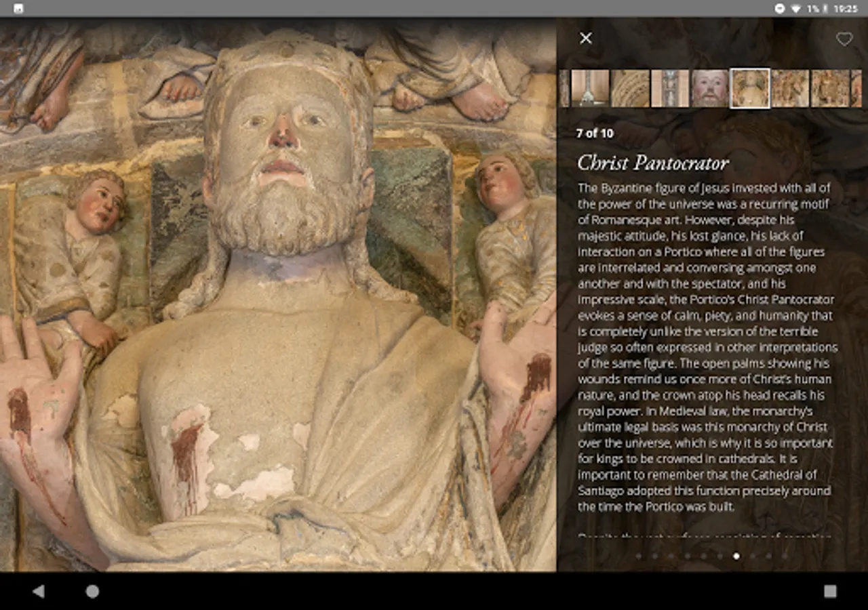
Task: Go to the first page indicator dot
Action: 639,556
